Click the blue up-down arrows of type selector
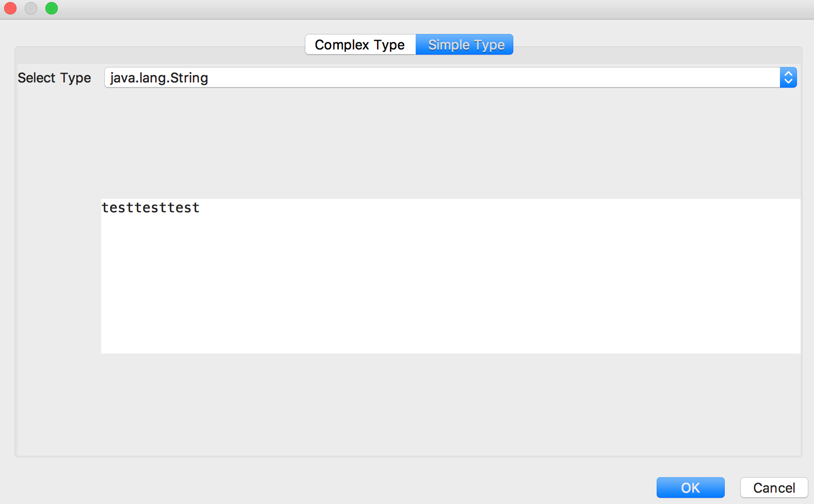Viewport: 814px width, 504px height. 788,78
